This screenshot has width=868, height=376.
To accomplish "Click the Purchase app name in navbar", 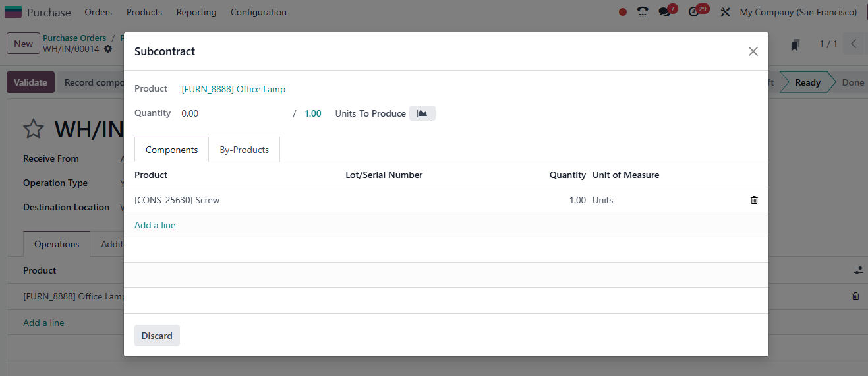I will pos(49,12).
